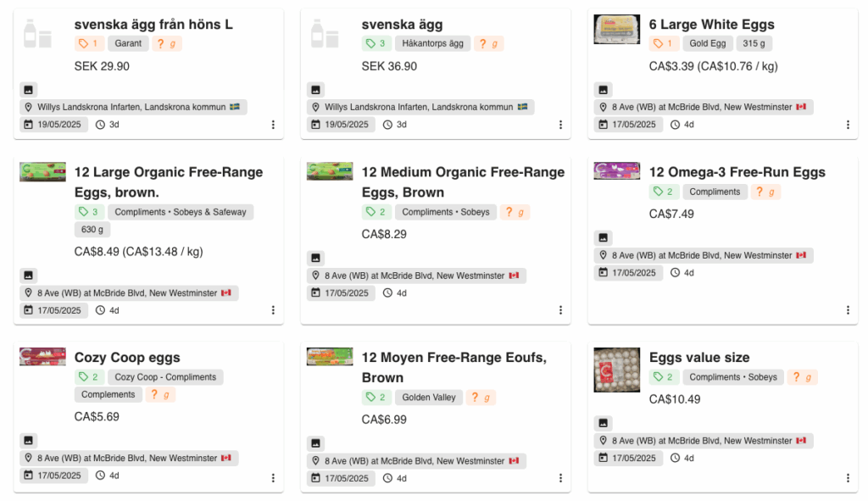
Task: Open more options for svenska ägg från höns L
Action: point(273,125)
